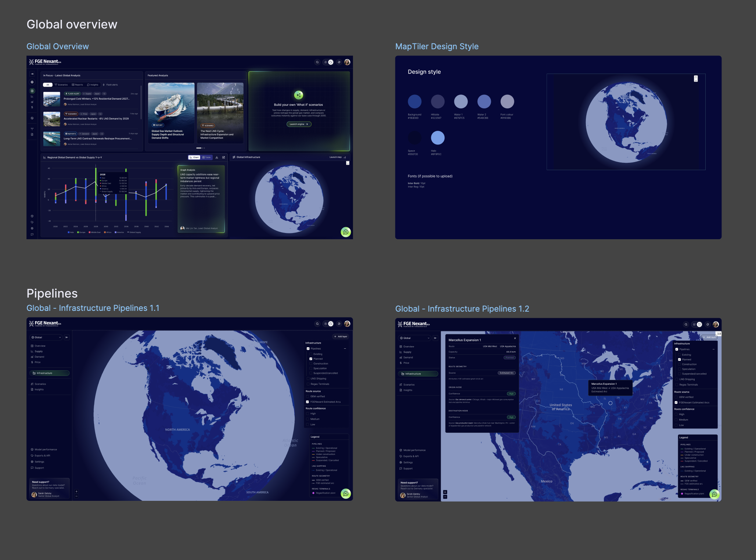Image resolution: width=756 pixels, height=560 pixels.
Task: Click the search icon in the Pipelines 1.1 frame
Action: click(x=317, y=324)
